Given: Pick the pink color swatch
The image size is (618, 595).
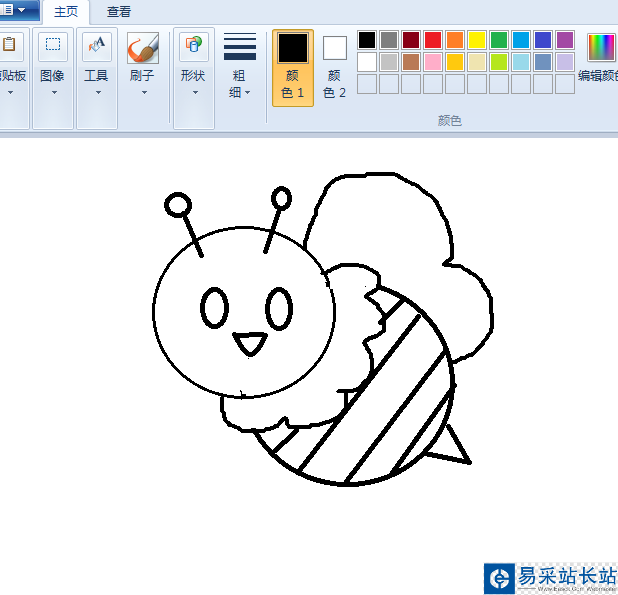Looking at the screenshot, I should (433, 62).
